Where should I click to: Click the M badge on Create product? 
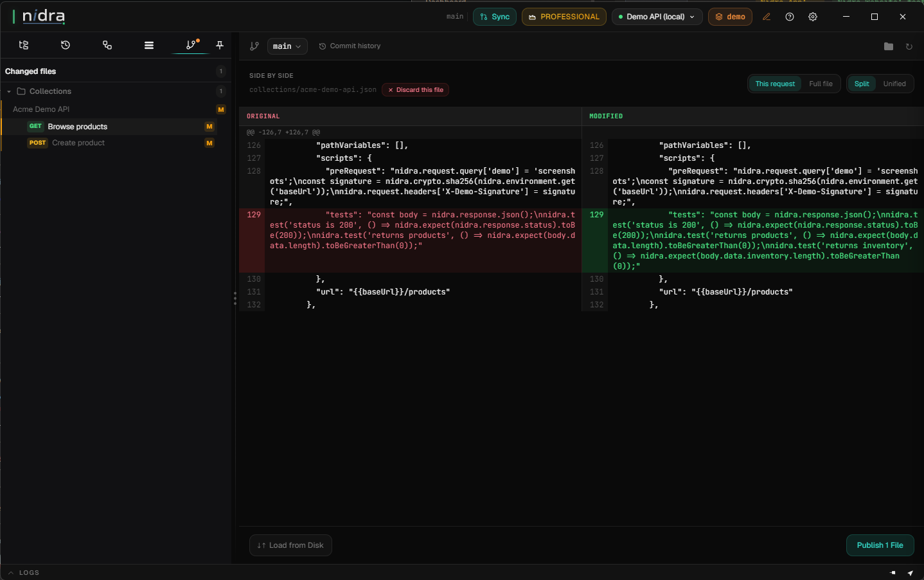209,143
